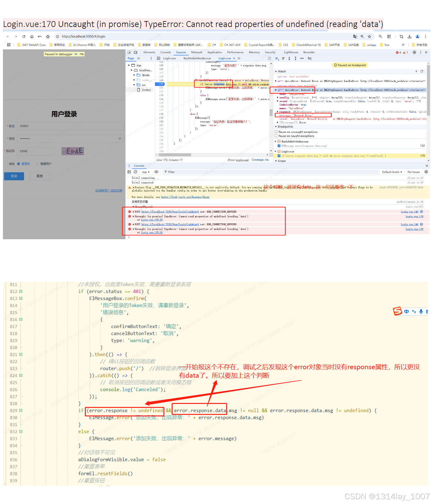Expand the src folder
The image size is (431, 504).
135,85
